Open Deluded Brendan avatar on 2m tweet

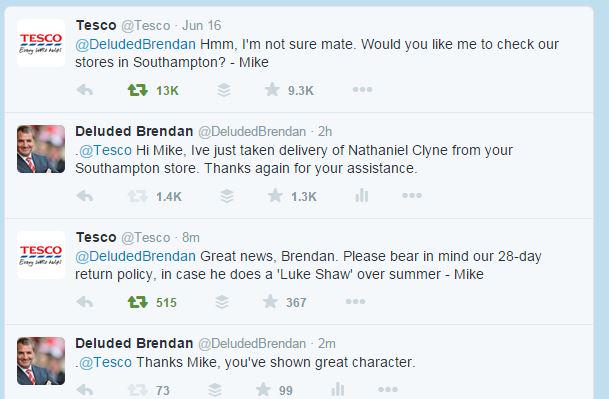click(x=41, y=361)
